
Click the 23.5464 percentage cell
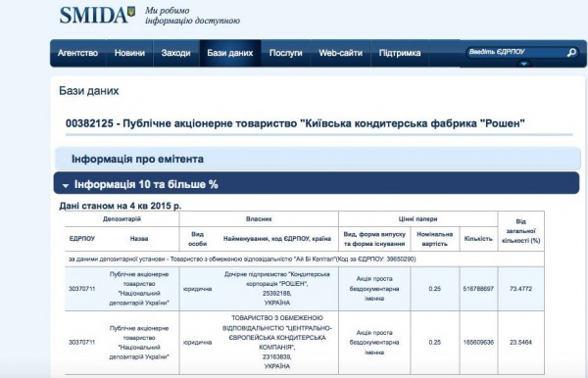point(521,342)
